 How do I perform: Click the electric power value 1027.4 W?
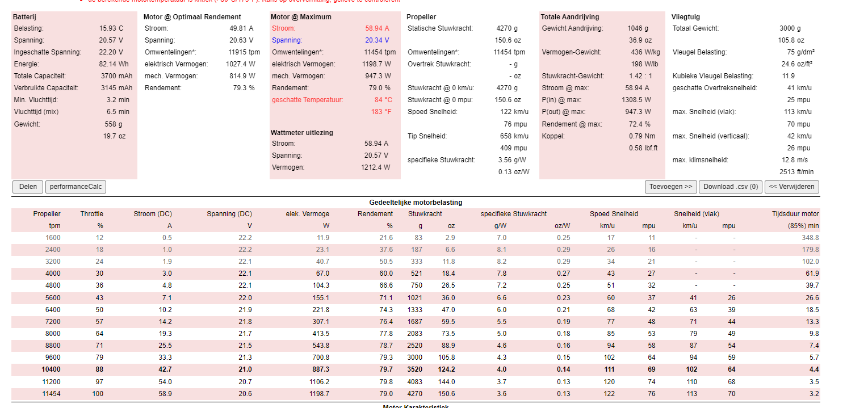[241, 64]
